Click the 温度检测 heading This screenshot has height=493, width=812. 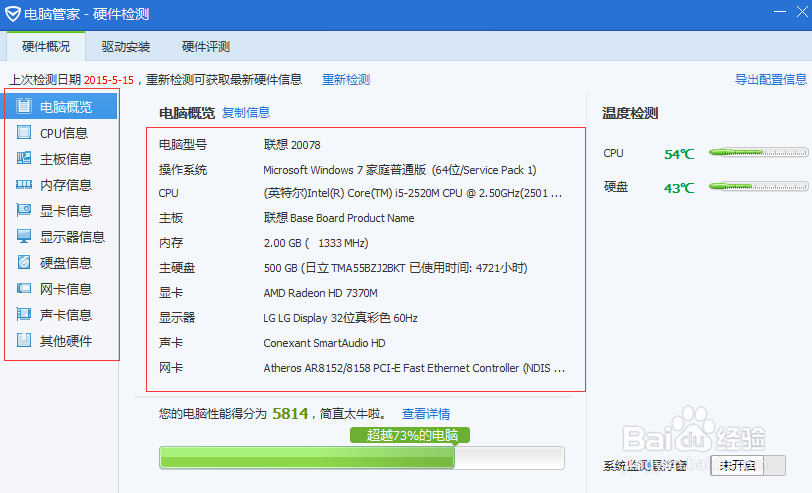630,113
